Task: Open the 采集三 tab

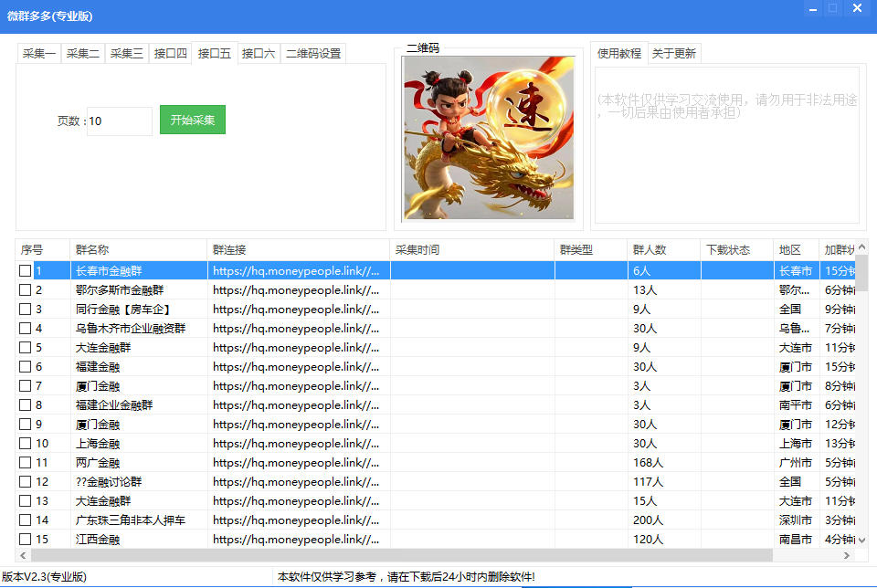Action: pyautogui.click(x=126, y=53)
